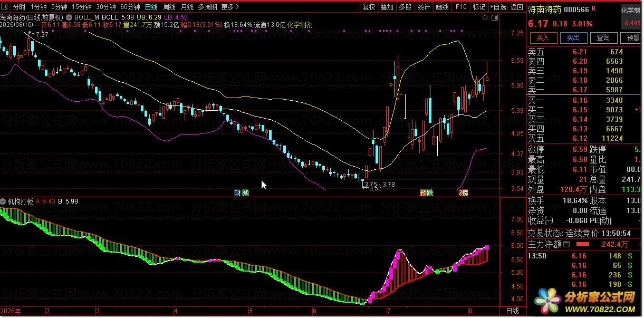Switch to the 分时 intraday tab

pyautogui.click(x=19, y=7)
